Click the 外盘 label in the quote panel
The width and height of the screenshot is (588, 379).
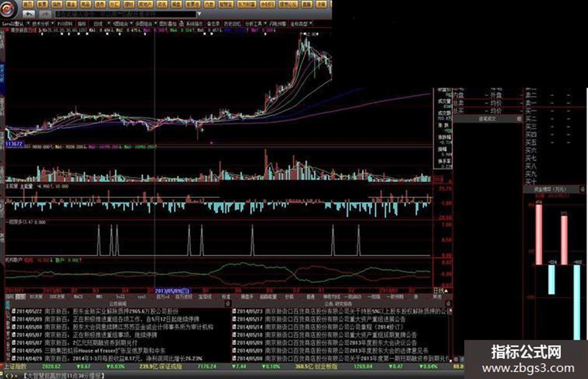coord(496,95)
